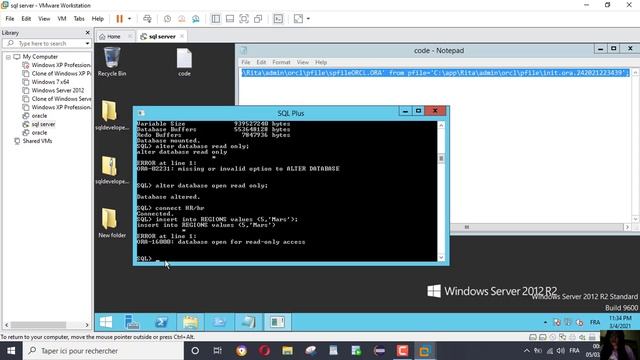Viewport: 640px width, 360px height.
Task: Click the SQL Plus title bar system icon
Action: tap(141, 113)
